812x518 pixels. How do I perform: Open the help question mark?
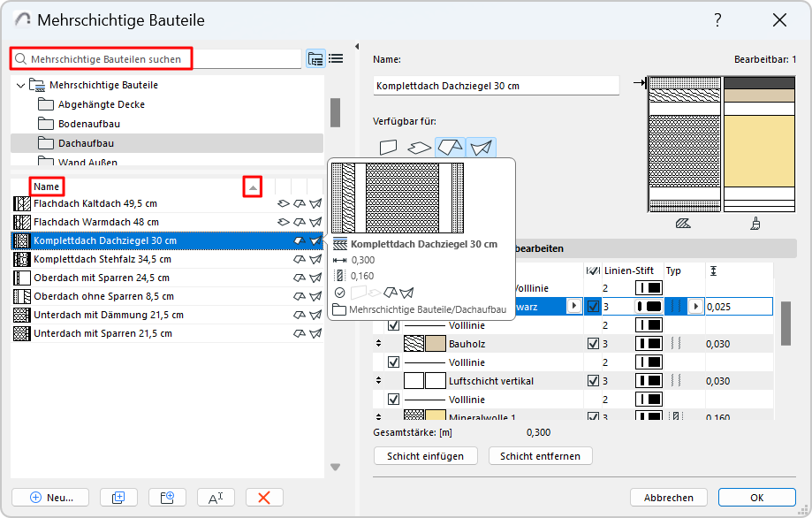717,19
